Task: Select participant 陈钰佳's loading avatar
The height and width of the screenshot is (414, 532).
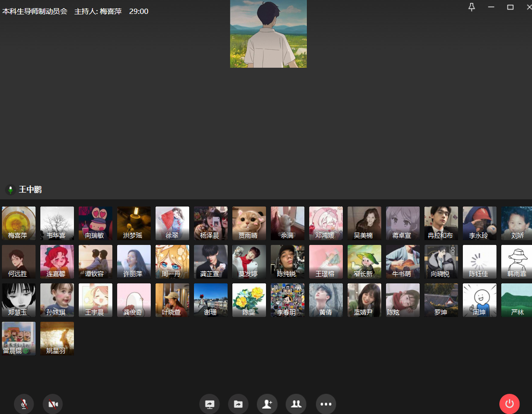Action: pyautogui.click(x=479, y=261)
